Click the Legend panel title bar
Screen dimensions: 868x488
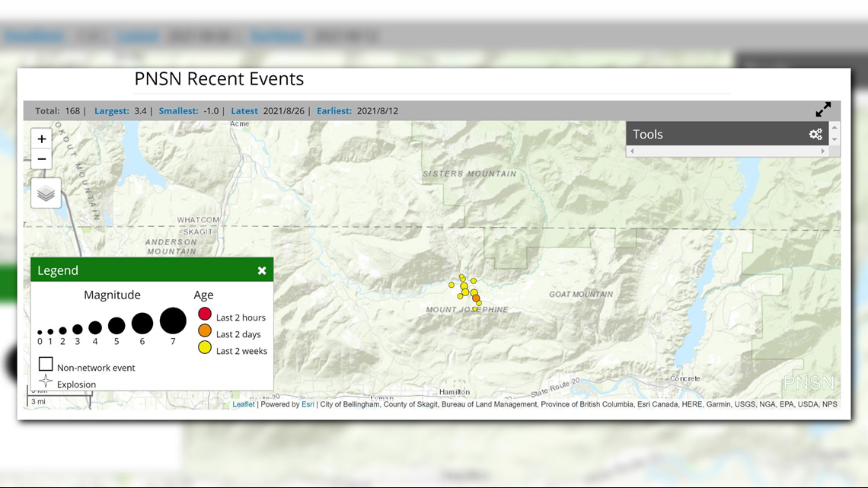coord(152,270)
